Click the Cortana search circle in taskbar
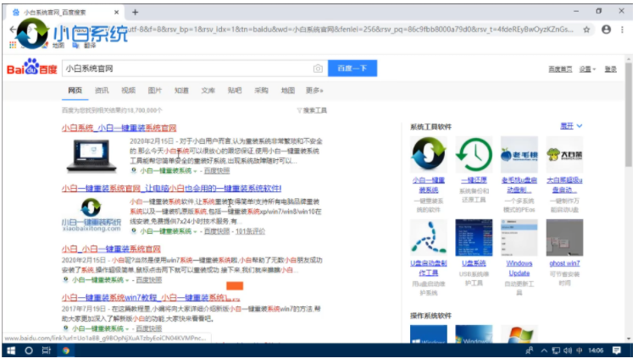 point(28,350)
